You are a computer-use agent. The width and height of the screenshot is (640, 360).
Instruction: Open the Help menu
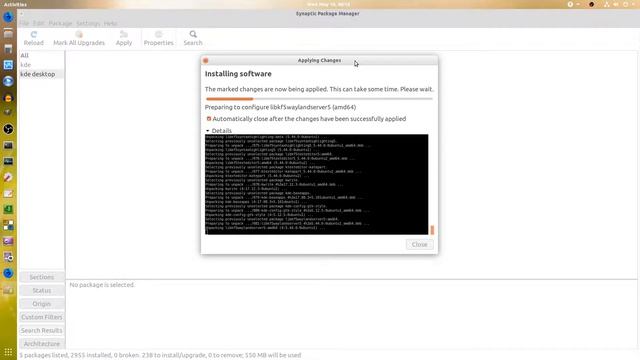click(110, 23)
